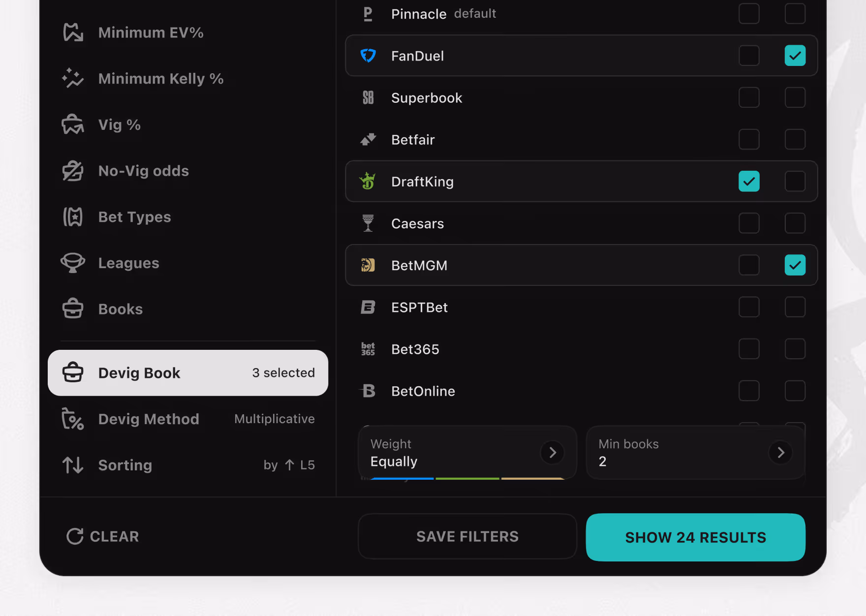Click the FanDuel shield logo
Image resolution: width=866 pixels, height=616 pixels.
click(x=368, y=56)
